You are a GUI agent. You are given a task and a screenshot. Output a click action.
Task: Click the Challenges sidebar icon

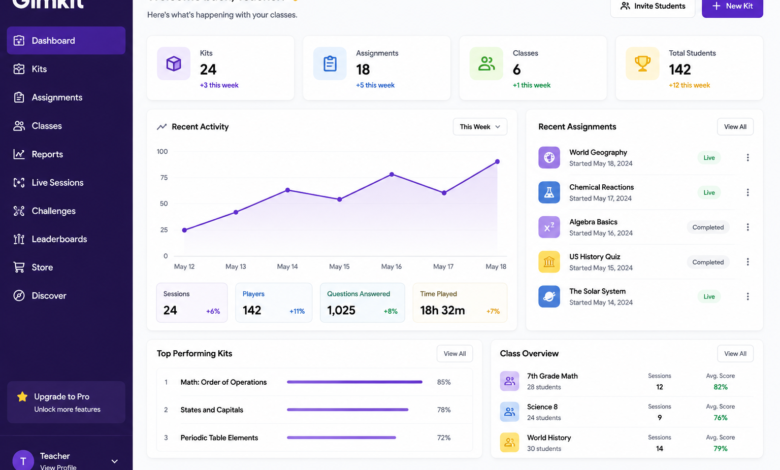click(19, 211)
